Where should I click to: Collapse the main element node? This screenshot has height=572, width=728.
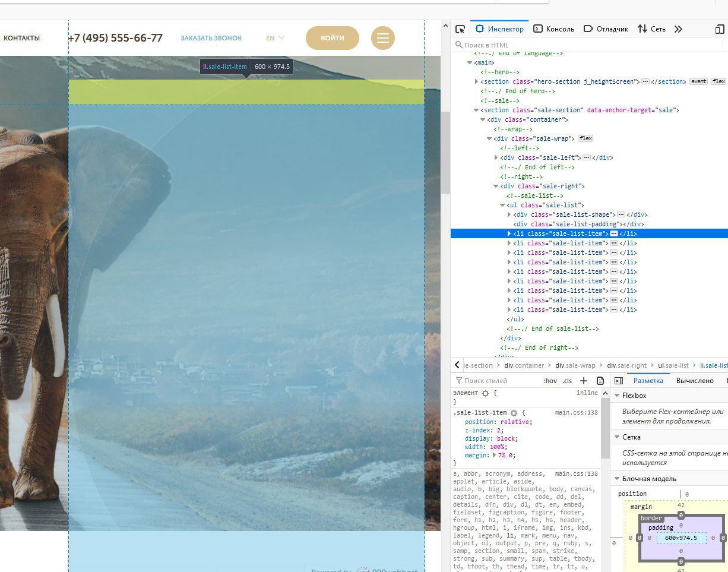pyautogui.click(x=470, y=62)
